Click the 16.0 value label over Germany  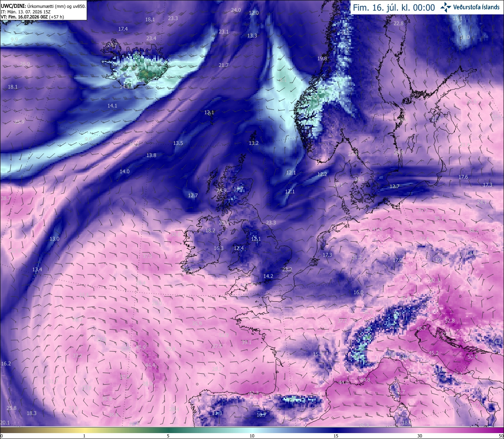[358, 293]
